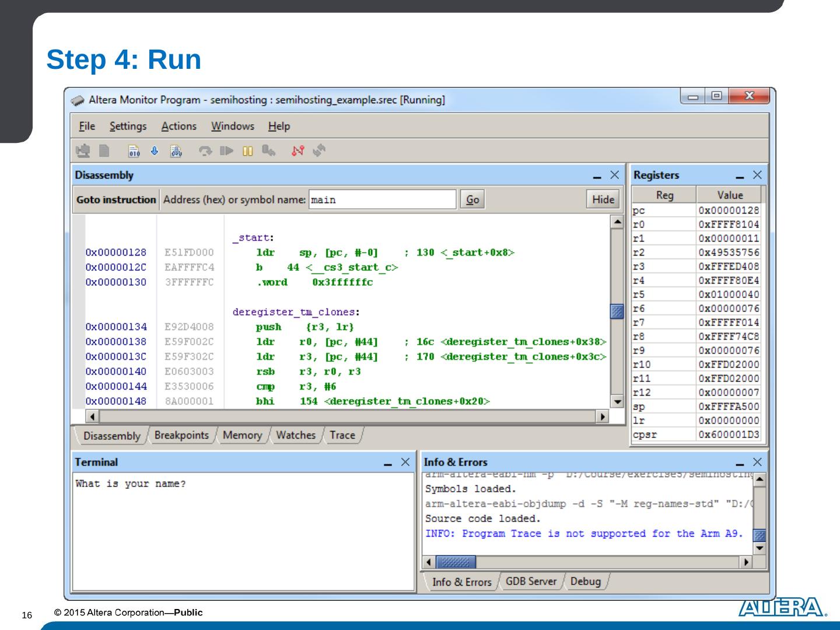Click the Restart icon in toolbar
The width and height of the screenshot is (840, 630).
268,151
